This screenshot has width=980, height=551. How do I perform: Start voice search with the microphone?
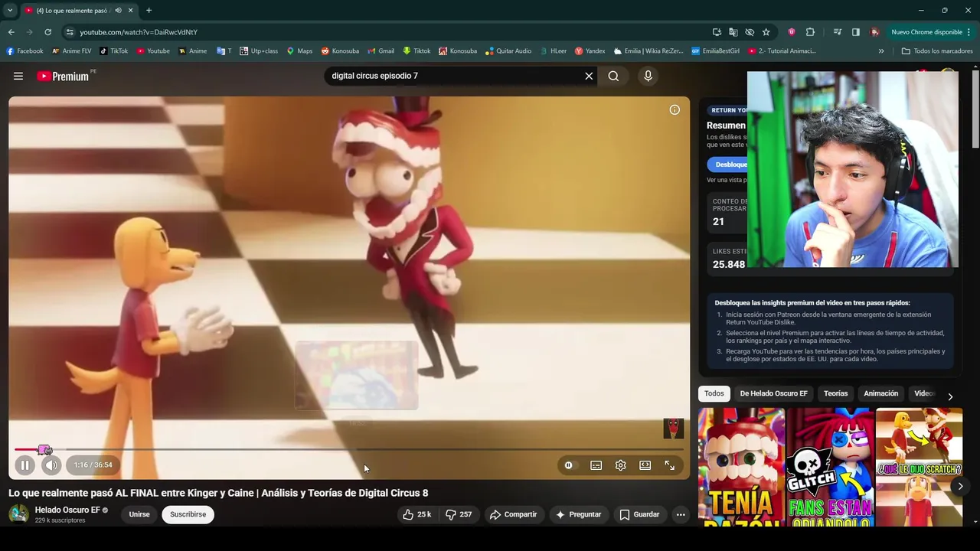[x=648, y=76]
